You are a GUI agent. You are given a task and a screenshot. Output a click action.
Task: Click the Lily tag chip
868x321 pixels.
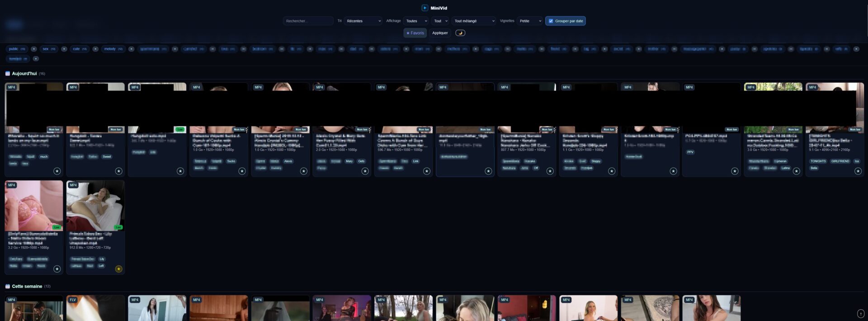point(102,259)
